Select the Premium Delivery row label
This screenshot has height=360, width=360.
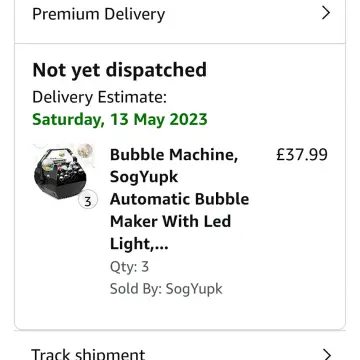pyautogui.click(x=99, y=15)
